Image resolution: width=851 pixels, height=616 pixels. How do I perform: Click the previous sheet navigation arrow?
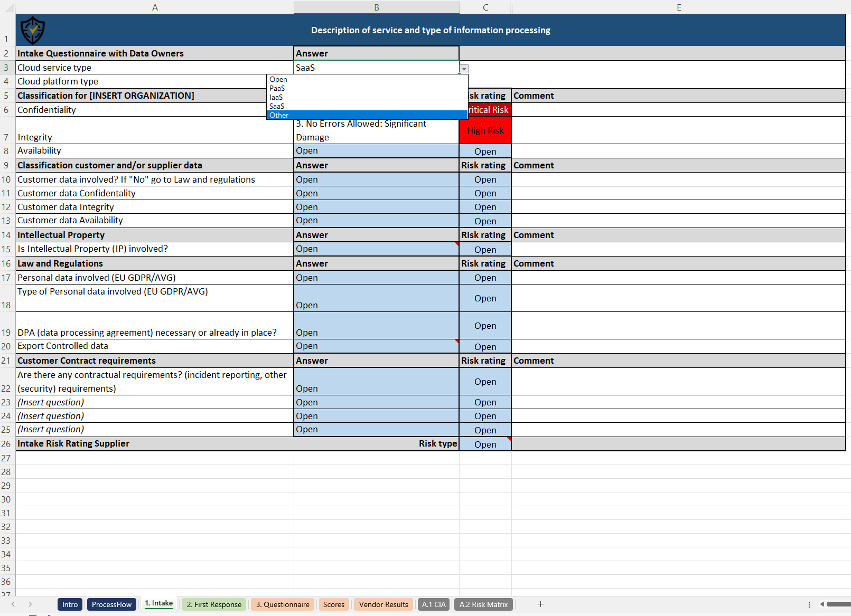pyautogui.click(x=14, y=604)
